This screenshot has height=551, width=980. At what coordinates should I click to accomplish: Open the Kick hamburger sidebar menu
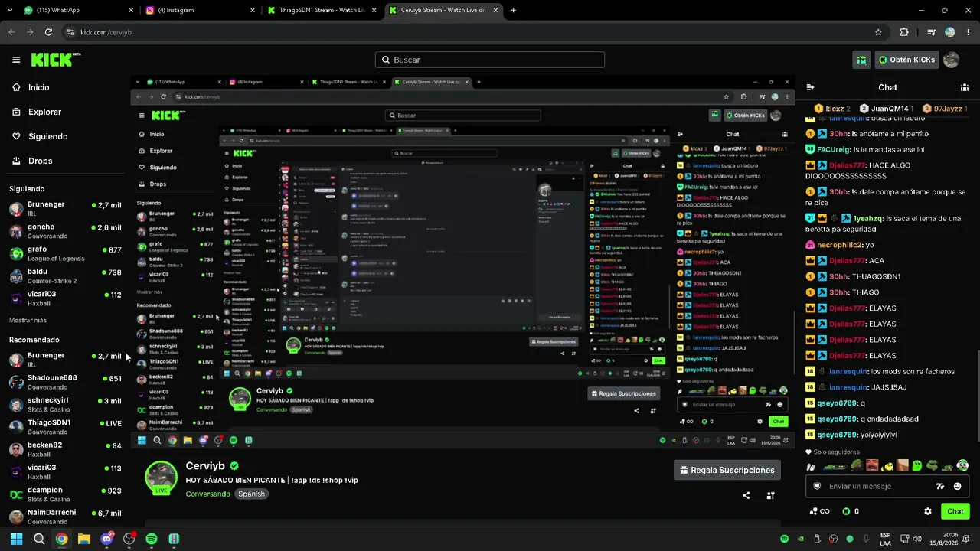16,60
